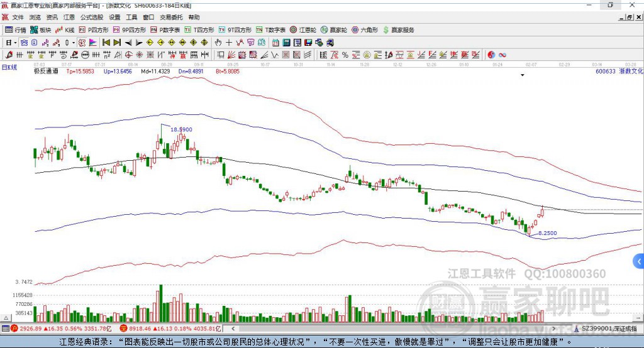Restore the inner chart window
Viewport: 644px width, 348px height.
pos(630,17)
